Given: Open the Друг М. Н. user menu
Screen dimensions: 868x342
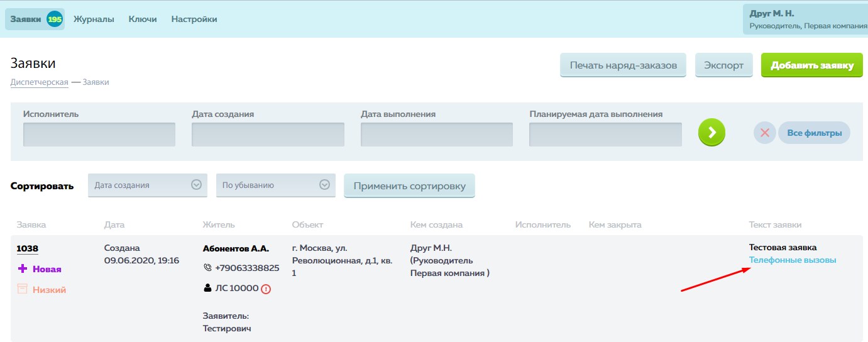Looking at the screenshot, I should (805, 19).
